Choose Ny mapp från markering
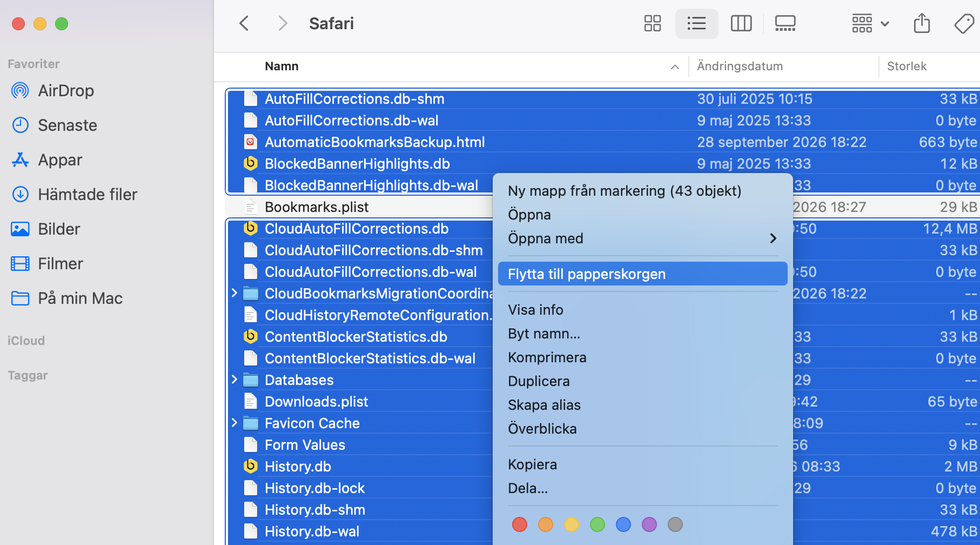This screenshot has width=980, height=545. [x=642, y=191]
